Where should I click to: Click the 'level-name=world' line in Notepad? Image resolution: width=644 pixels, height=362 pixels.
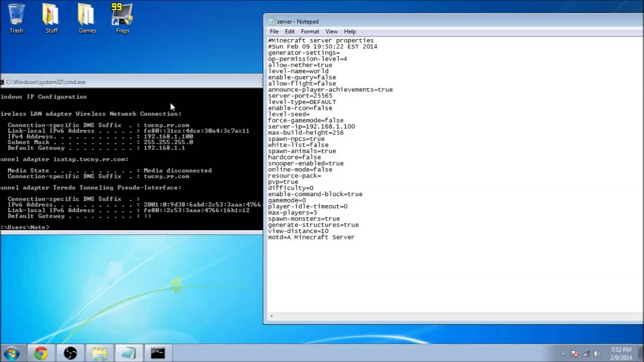coord(298,71)
